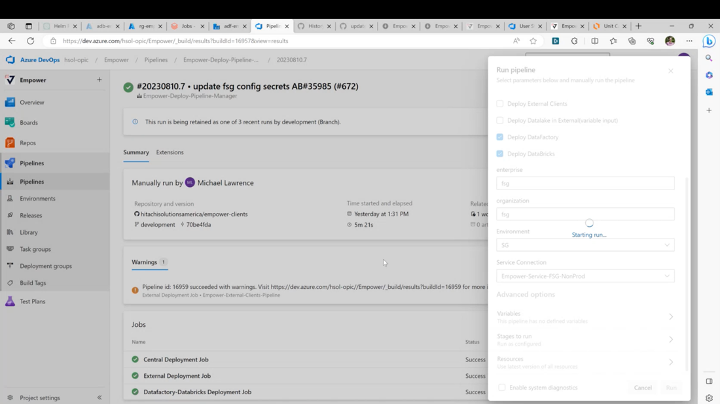Screen dimensions: 720x404
Task: Click the Cancel button
Action: [643, 388]
